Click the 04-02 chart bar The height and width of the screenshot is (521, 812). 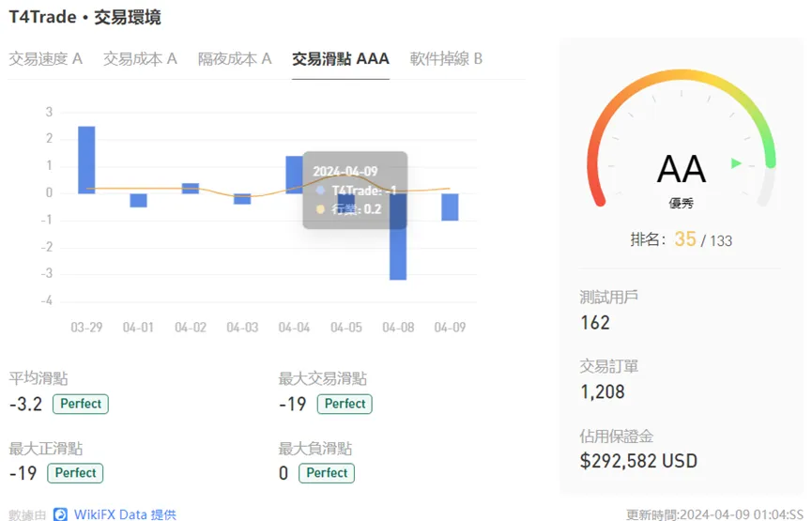[x=191, y=189]
